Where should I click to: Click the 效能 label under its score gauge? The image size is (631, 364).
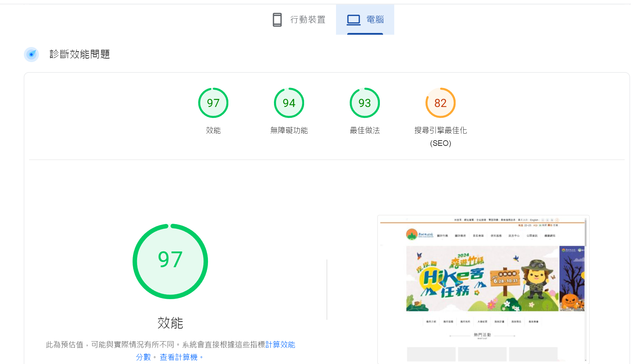click(x=213, y=130)
